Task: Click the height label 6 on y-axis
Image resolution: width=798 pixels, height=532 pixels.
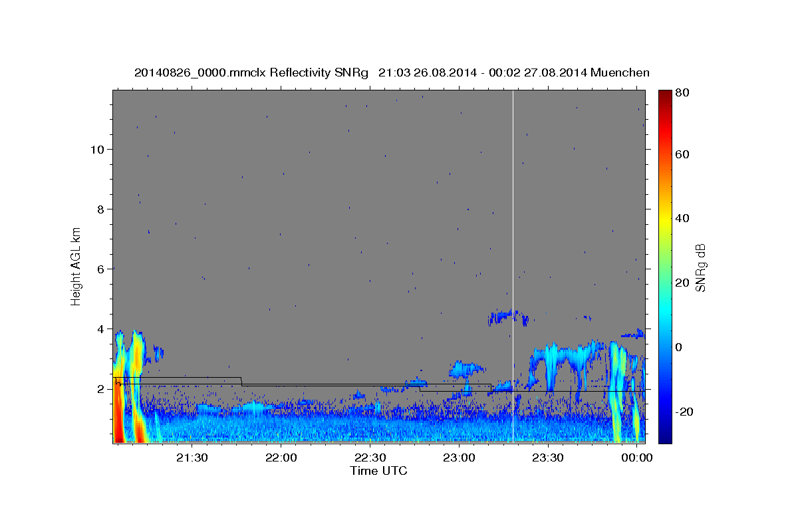Action: [101, 269]
